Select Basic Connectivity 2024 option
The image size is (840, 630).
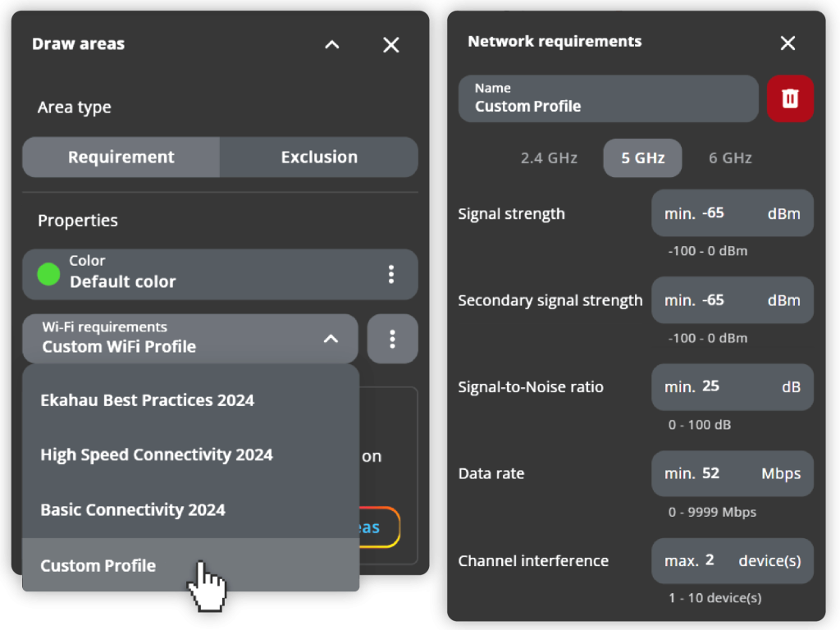(133, 509)
